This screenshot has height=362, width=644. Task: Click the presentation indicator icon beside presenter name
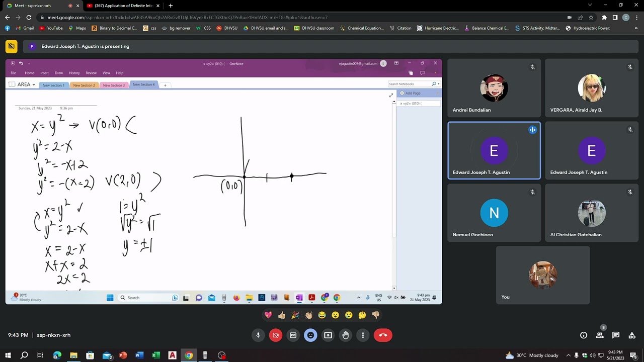coord(11,46)
